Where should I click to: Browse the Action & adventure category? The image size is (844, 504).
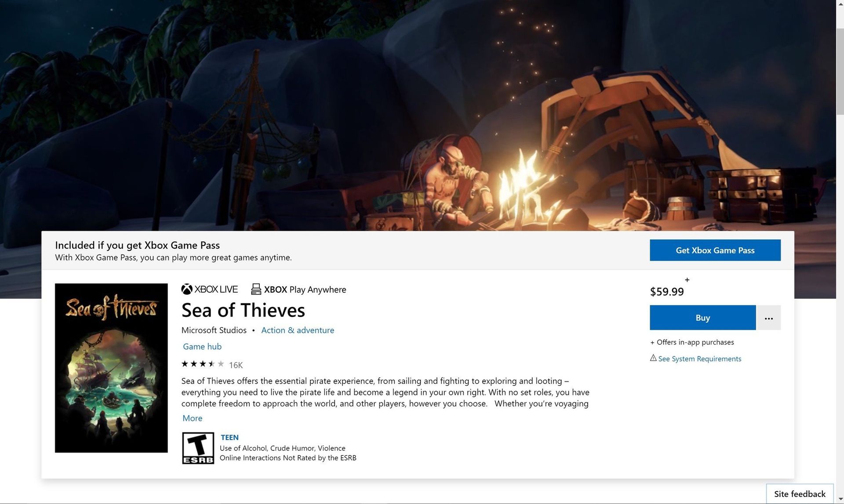click(298, 330)
